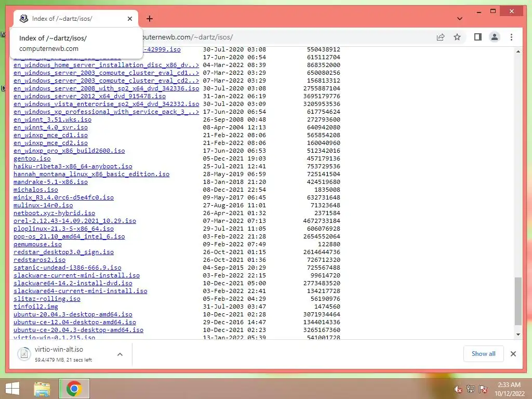Screen dimensions: 532x399
Task: Download en_winxp_pro_x86_build2600.iso
Action: tap(69, 151)
